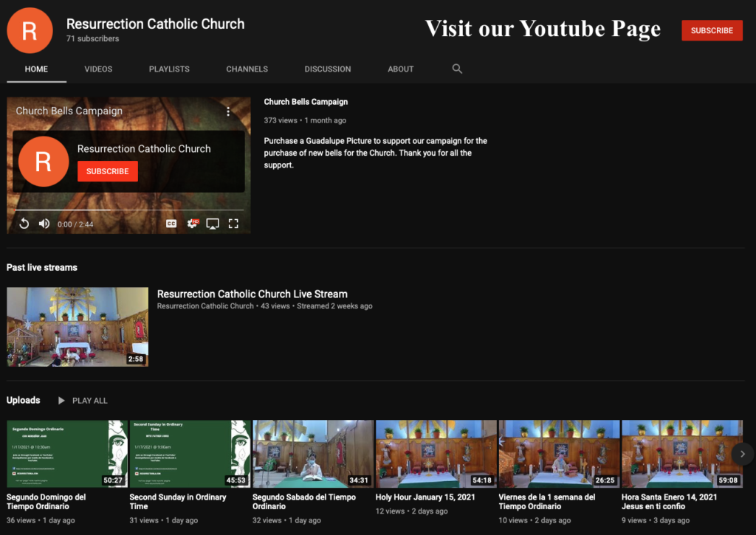
Task: Switch to the Home tab
Action: (36, 69)
